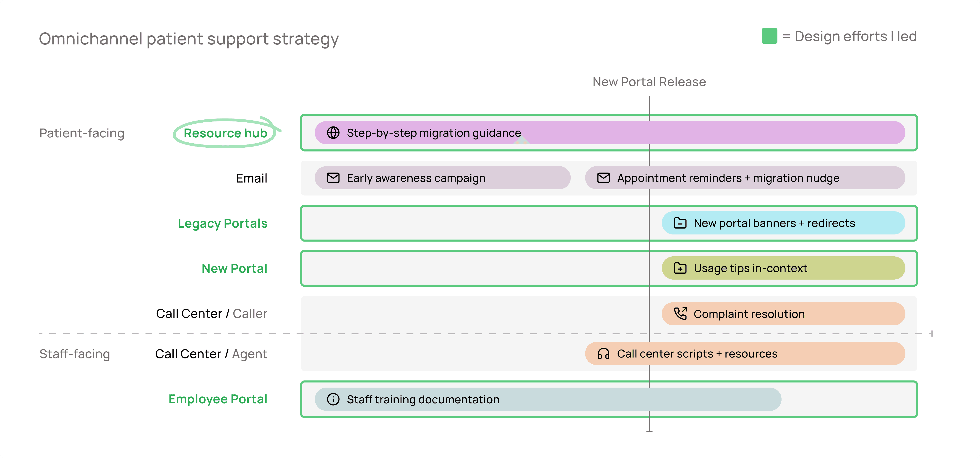This screenshot has height=458, width=980.
Task: Click the New Portal Release marker label
Action: pyautogui.click(x=649, y=82)
